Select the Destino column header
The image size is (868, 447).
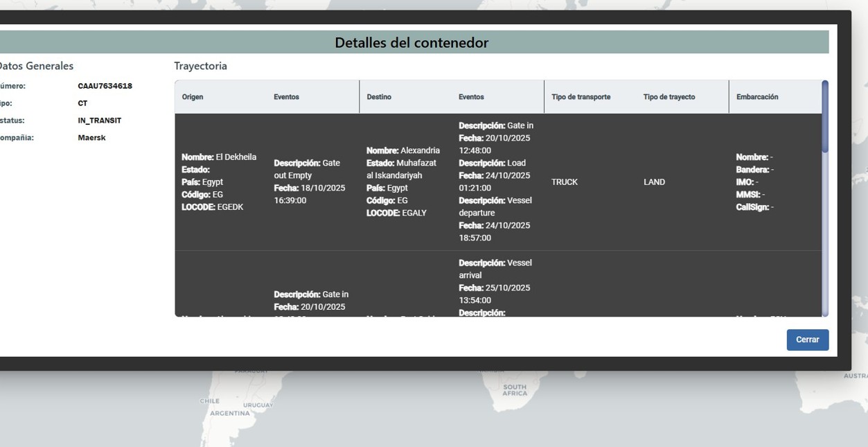379,97
